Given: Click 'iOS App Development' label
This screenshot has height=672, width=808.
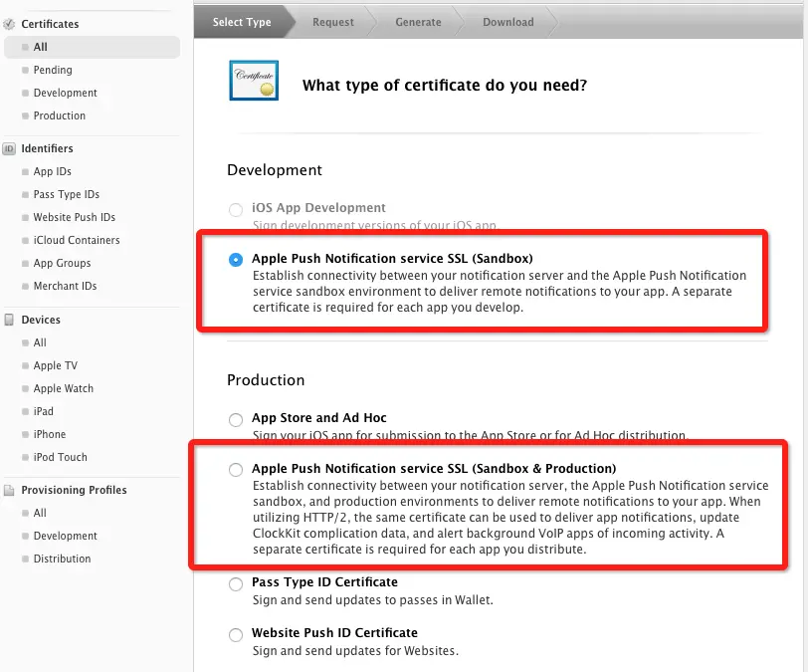Looking at the screenshot, I should tap(318, 208).
